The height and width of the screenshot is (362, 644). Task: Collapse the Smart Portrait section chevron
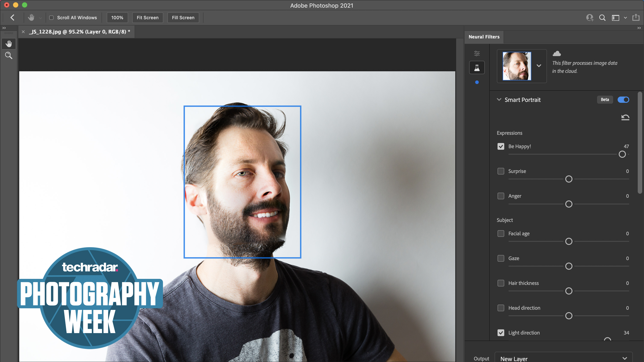click(499, 99)
